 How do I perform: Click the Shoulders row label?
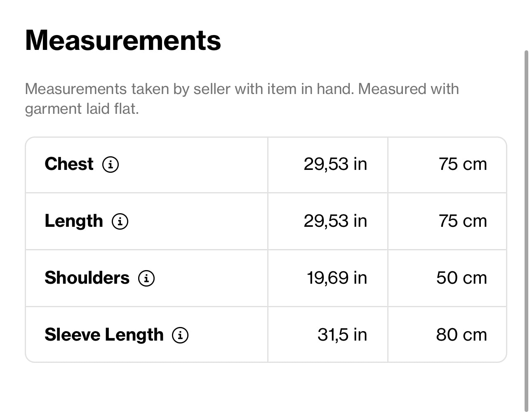tap(87, 278)
